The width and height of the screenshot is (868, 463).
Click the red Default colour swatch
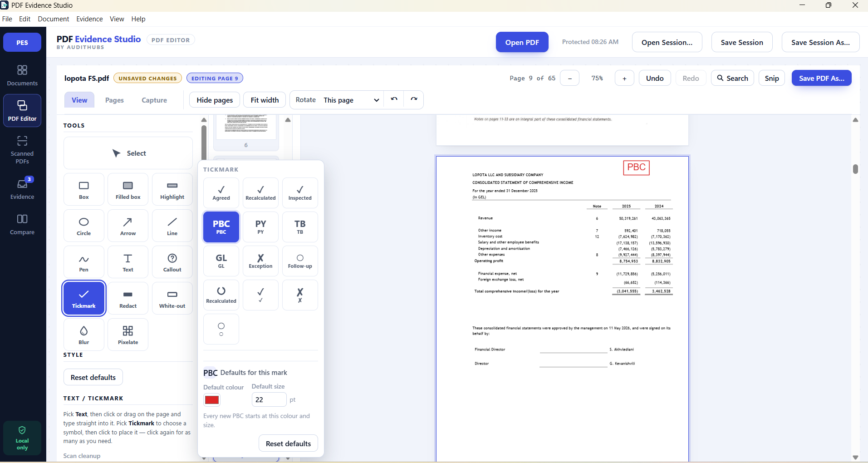212,400
